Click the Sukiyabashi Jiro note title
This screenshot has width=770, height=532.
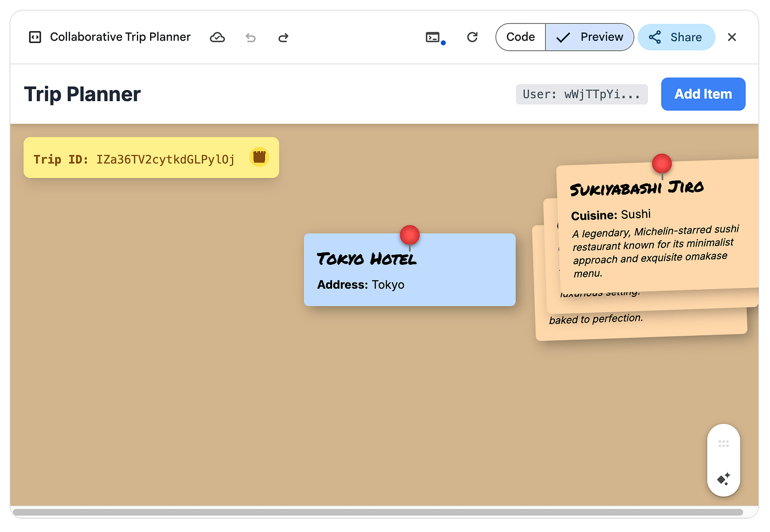click(637, 188)
